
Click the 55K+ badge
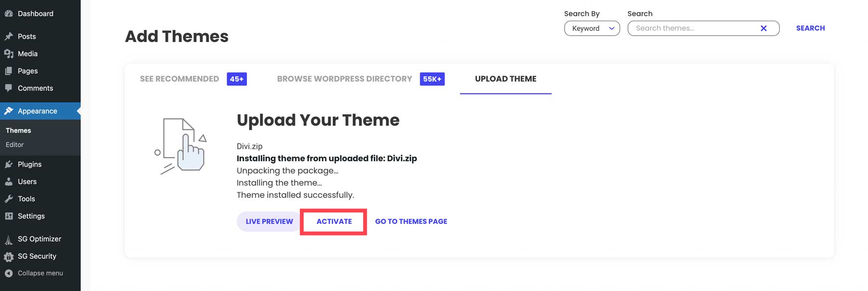point(432,79)
